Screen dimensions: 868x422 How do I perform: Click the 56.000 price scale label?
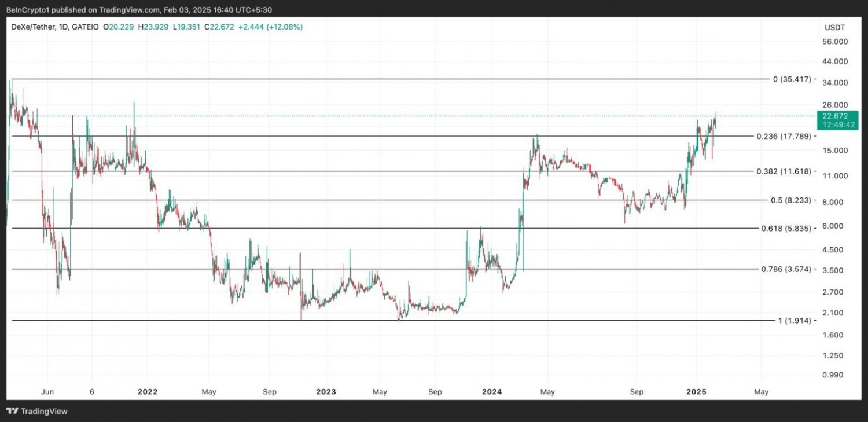pos(835,42)
